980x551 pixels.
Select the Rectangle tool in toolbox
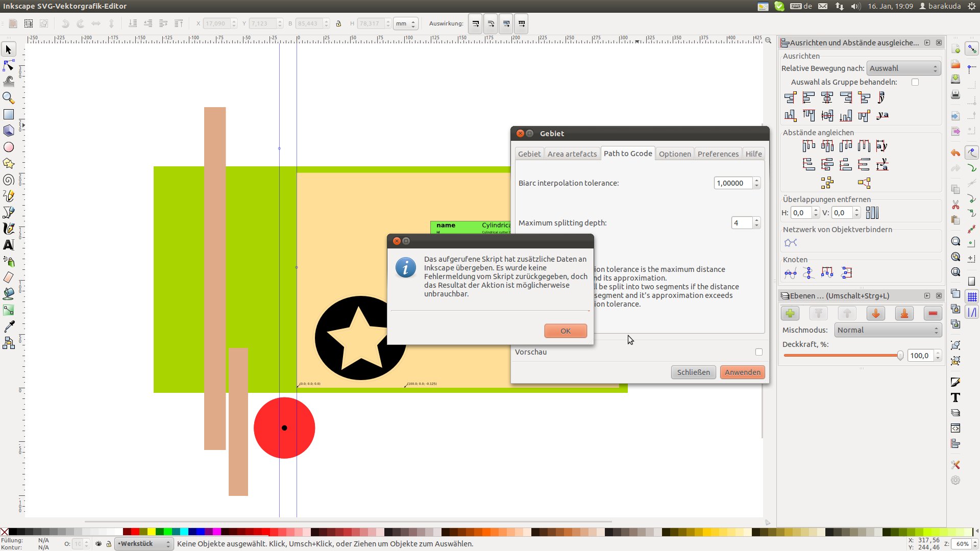coord(9,114)
